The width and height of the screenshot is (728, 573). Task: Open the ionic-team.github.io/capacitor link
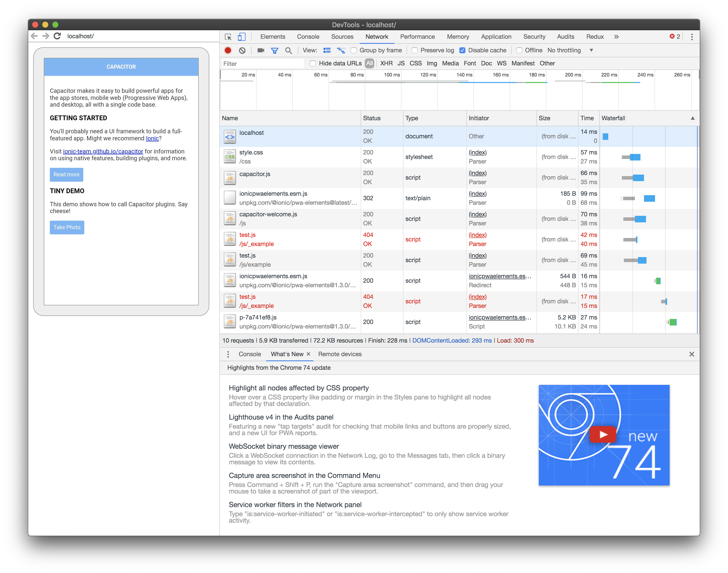click(103, 151)
